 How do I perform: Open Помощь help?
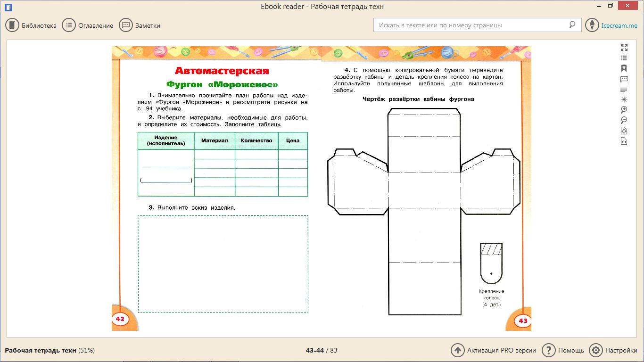click(x=563, y=350)
